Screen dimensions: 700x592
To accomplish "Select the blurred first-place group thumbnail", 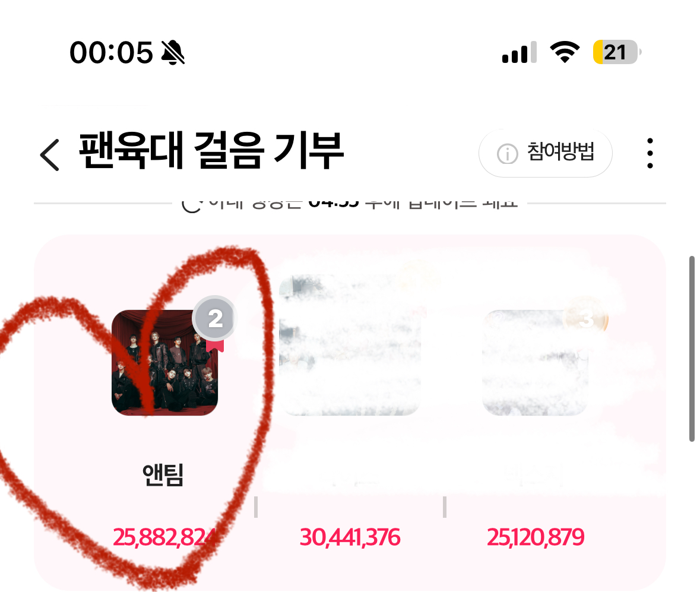I will click(350, 345).
